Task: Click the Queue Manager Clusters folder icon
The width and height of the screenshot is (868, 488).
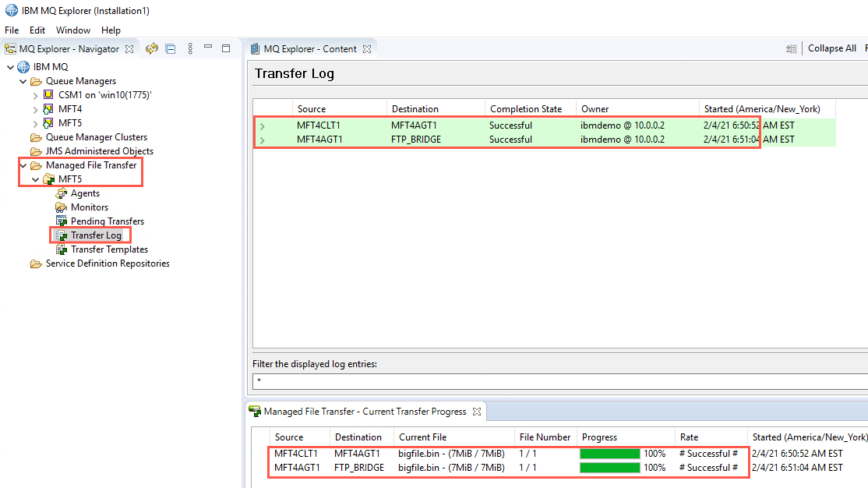Action: [x=37, y=137]
